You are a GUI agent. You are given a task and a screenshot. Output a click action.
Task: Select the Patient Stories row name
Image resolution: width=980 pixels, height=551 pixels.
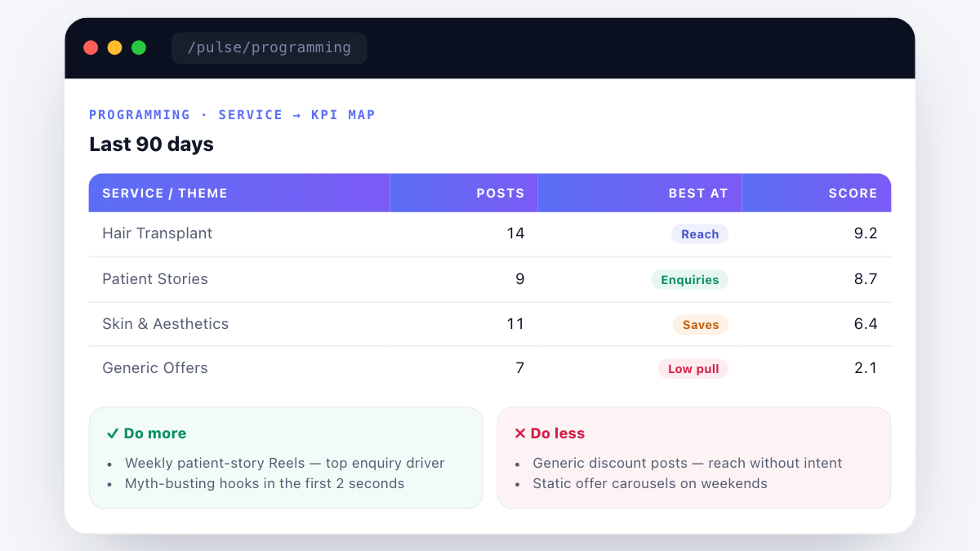tap(155, 279)
